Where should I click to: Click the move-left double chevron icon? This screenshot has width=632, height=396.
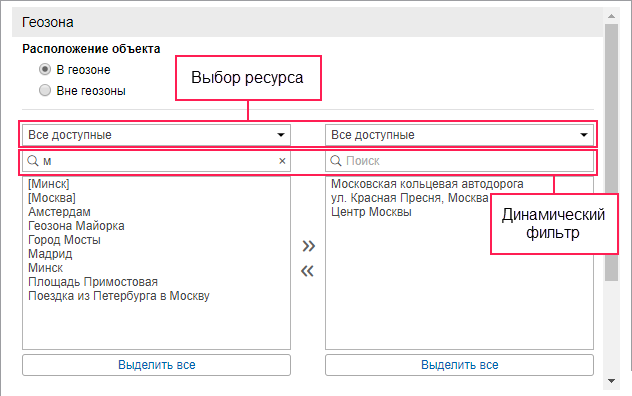tap(307, 271)
